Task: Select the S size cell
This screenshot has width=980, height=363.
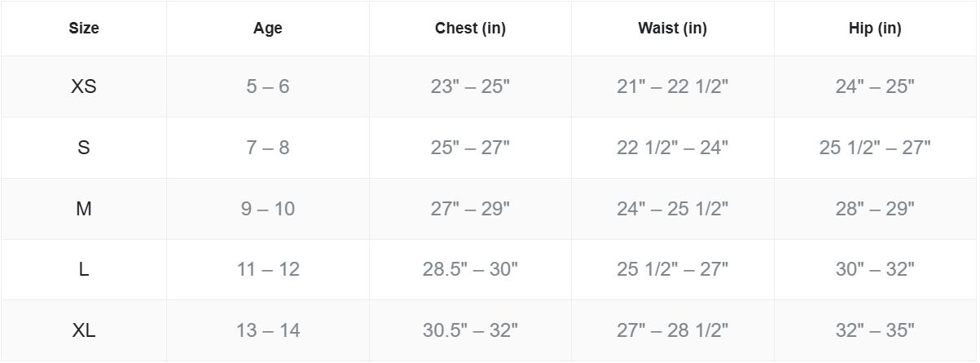Action: 84,148
